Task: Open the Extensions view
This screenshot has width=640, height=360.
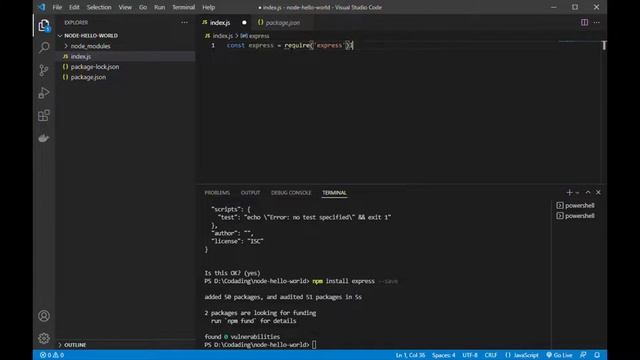Action: 44,116
